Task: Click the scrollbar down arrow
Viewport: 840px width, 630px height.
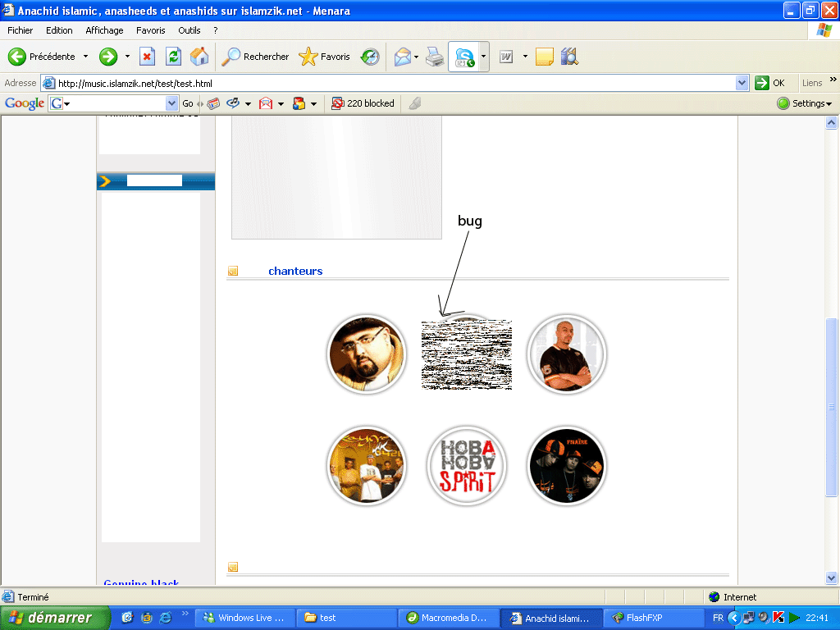Action: pos(831,577)
